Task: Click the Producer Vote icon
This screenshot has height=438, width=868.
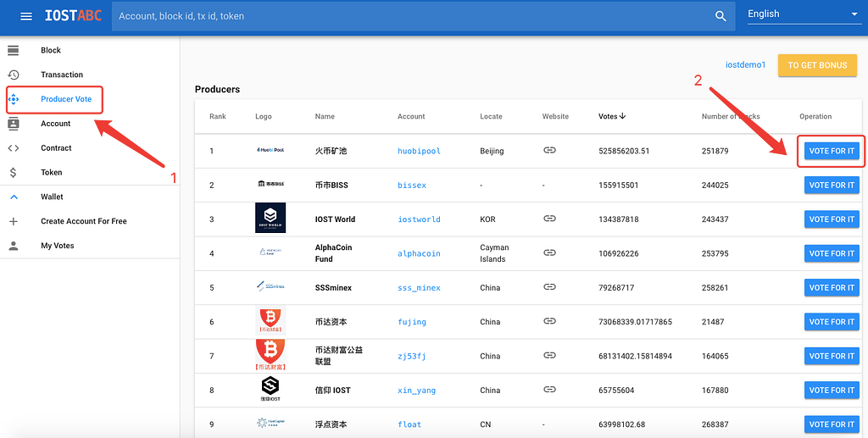Action: (14, 99)
